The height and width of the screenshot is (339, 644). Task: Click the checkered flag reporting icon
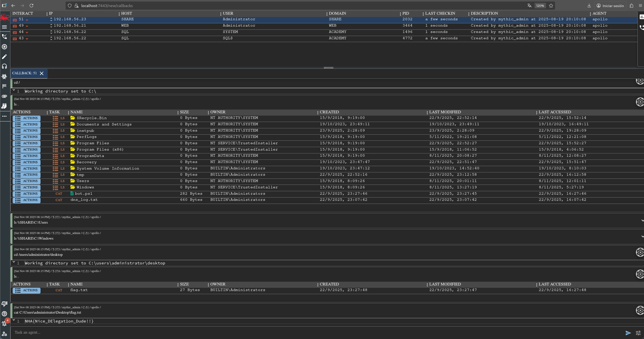(4, 86)
